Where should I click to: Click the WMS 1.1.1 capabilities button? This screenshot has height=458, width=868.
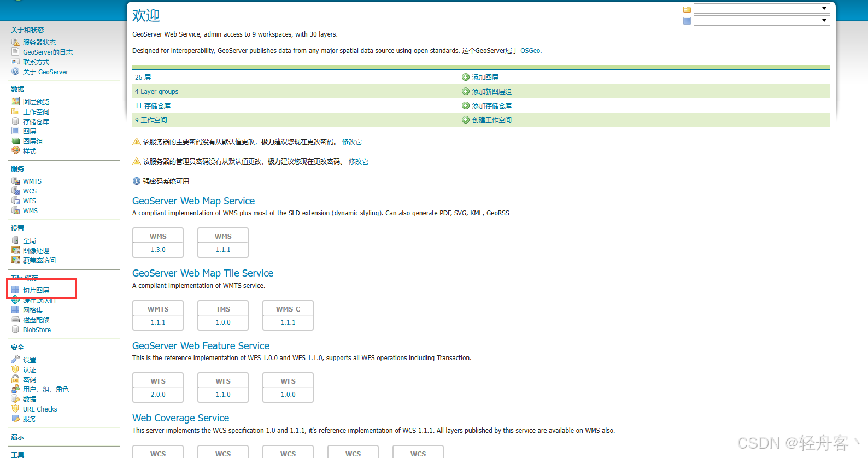[x=223, y=243]
